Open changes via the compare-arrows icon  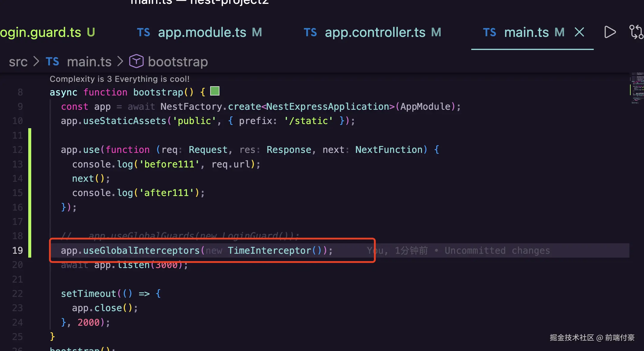point(636,32)
